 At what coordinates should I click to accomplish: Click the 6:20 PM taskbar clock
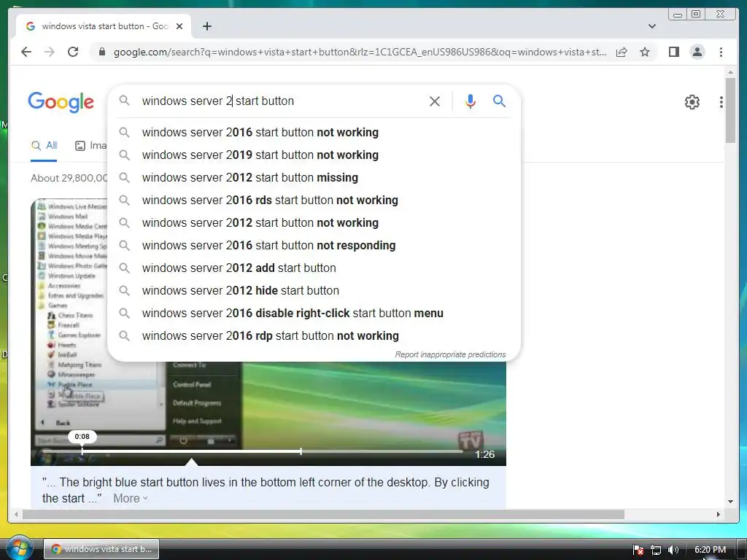pyautogui.click(x=710, y=550)
